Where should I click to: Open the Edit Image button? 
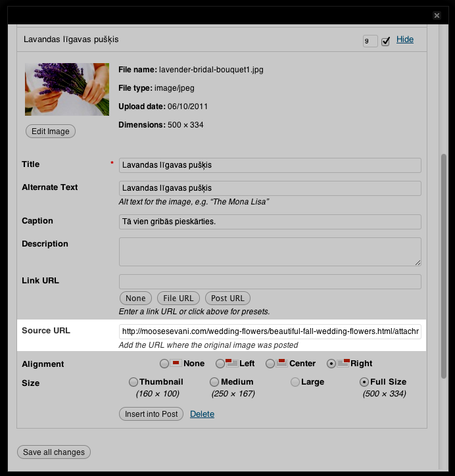(x=51, y=131)
